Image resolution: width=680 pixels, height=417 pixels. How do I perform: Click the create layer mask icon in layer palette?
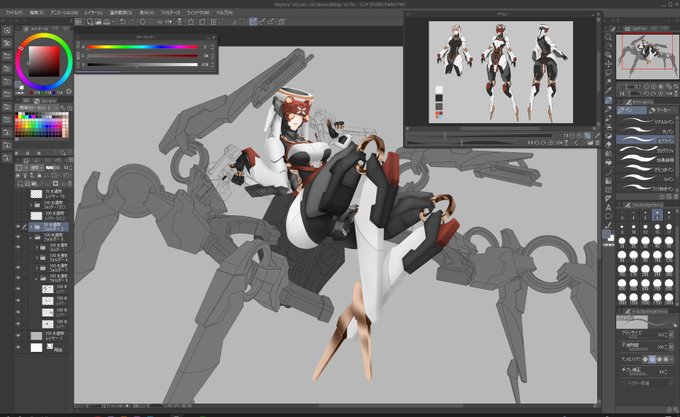pos(55,183)
